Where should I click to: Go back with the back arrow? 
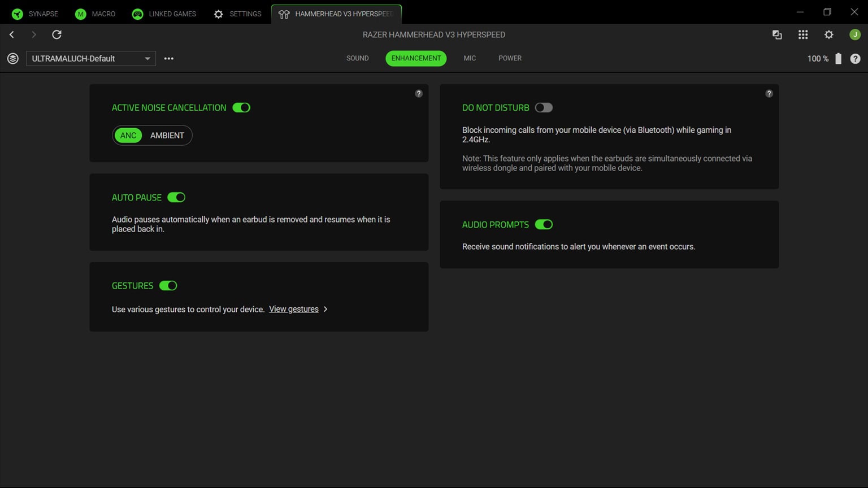click(12, 34)
